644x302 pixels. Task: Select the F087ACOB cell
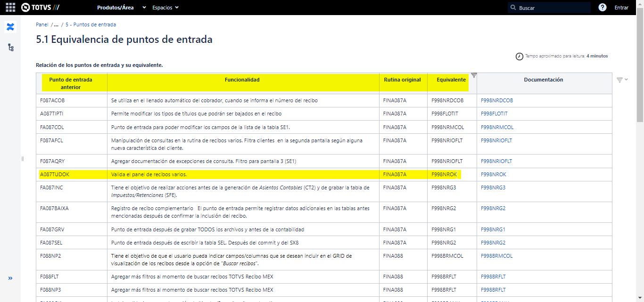click(72, 100)
